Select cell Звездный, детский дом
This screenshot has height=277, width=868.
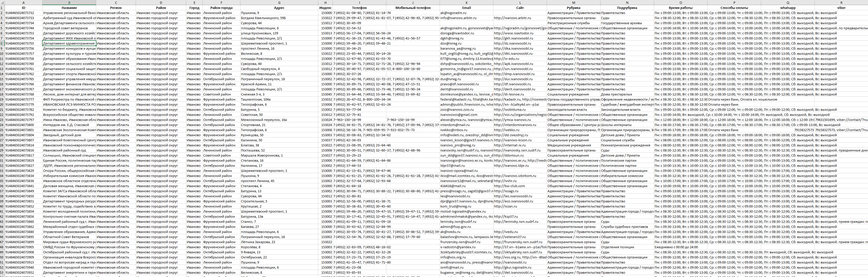point(69,135)
